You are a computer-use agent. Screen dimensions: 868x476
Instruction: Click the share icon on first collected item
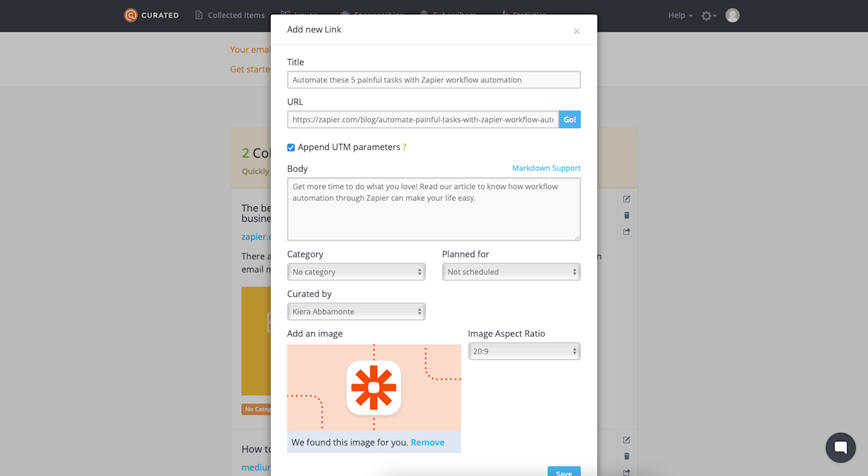coord(627,232)
